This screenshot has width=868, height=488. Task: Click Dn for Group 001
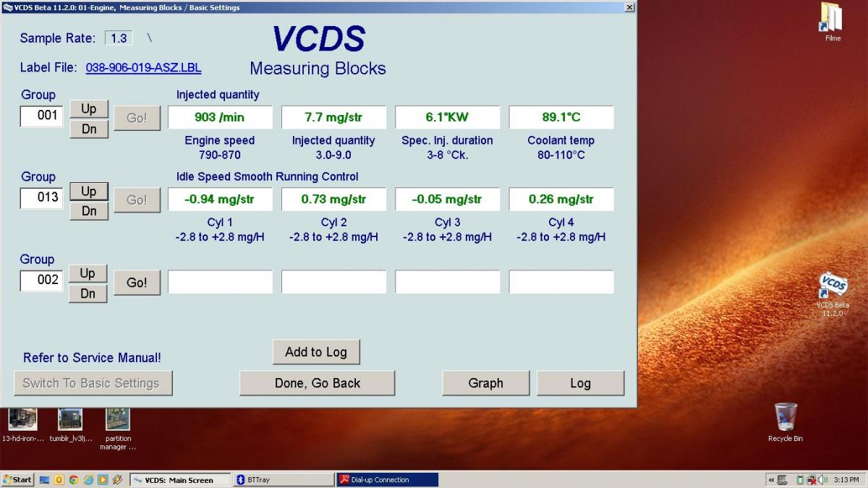(x=88, y=129)
